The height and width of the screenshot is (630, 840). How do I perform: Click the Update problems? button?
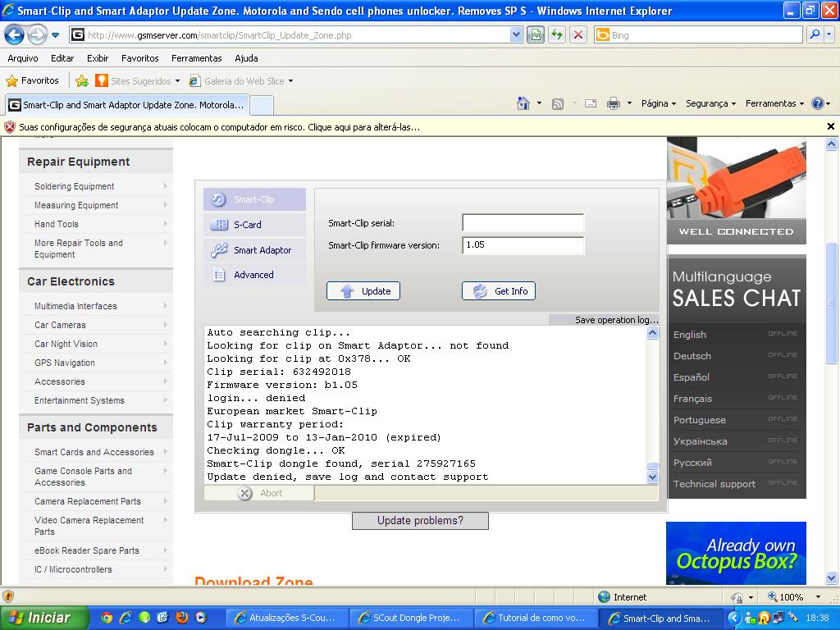click(x=420, y=521)
